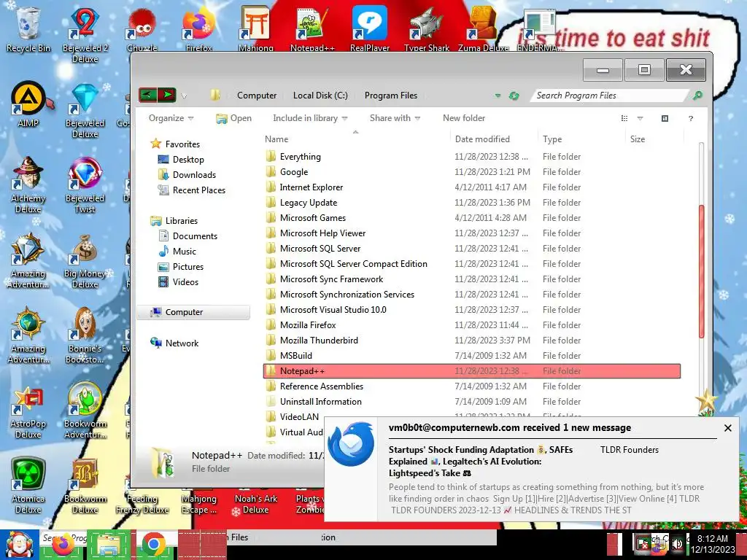Screen dimensions: 747x560
Task: Open the Recycle Bin desktop icon
Action: pyautogui.click(x=28, y=28)
